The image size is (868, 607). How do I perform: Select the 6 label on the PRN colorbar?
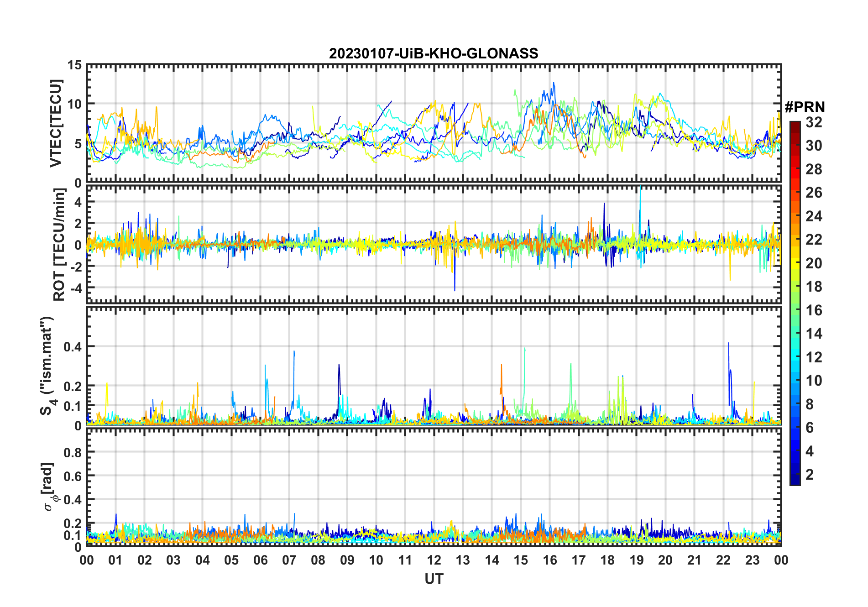click(x=810, y=427)
